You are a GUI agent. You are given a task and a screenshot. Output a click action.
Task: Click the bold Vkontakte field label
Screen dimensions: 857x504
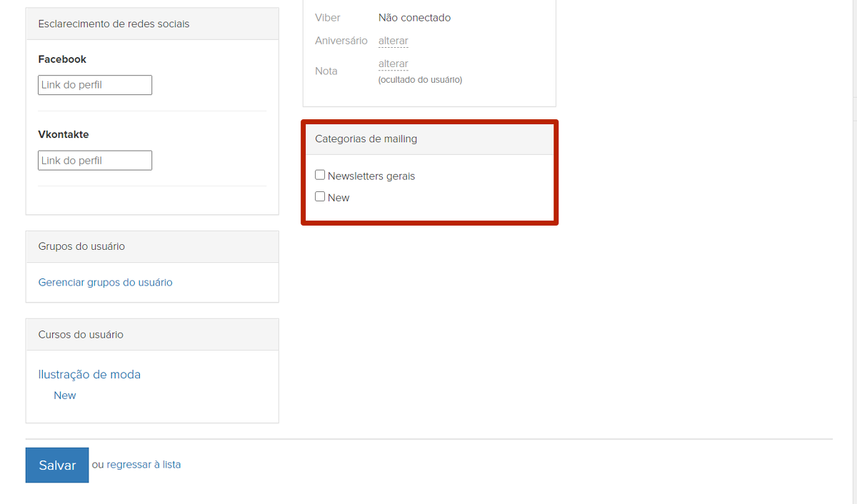pyautogui.click(x=64, y=134)
